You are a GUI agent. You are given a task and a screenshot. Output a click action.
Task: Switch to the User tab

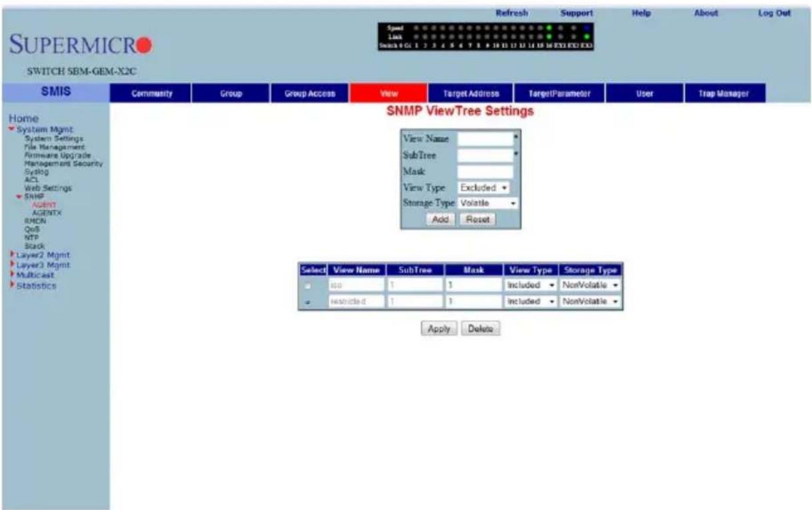pyautogui.click(x=644, y=94)
